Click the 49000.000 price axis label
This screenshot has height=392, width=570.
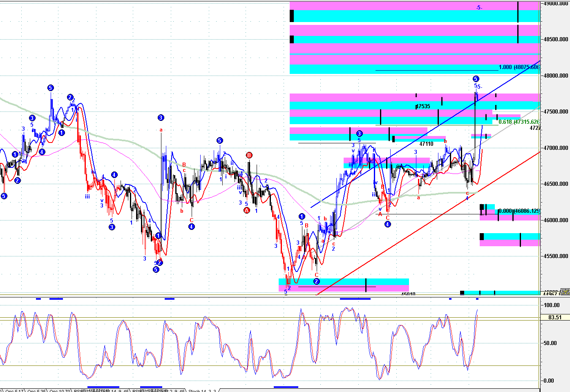pyautogui.click(x=556, y=4)
